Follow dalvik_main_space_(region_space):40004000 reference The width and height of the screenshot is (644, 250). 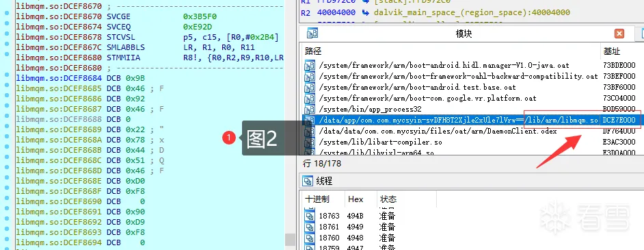point(472,13)
